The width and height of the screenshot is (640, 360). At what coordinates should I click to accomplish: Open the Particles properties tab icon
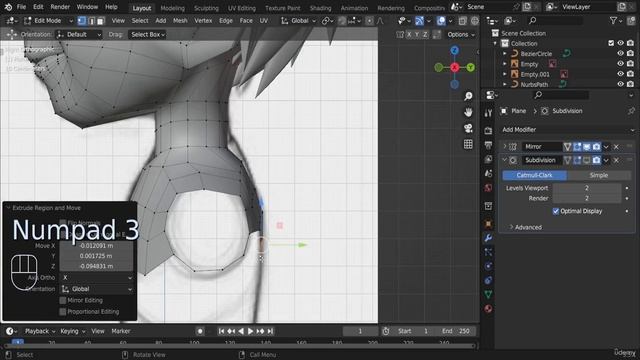(488, 252)
